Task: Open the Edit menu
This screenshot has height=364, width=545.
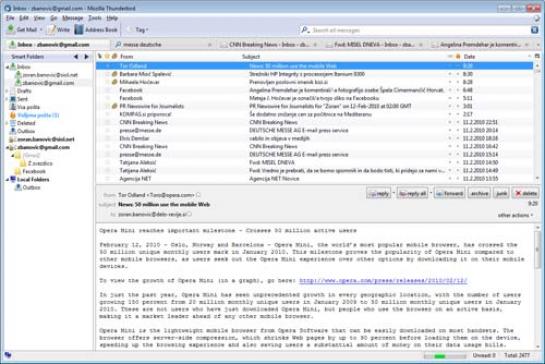Action: (24, 18)
